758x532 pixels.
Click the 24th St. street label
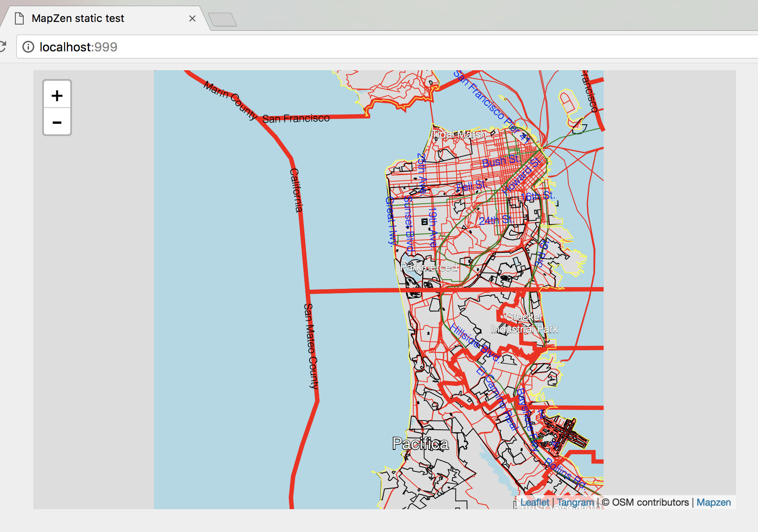pos(496,220)
